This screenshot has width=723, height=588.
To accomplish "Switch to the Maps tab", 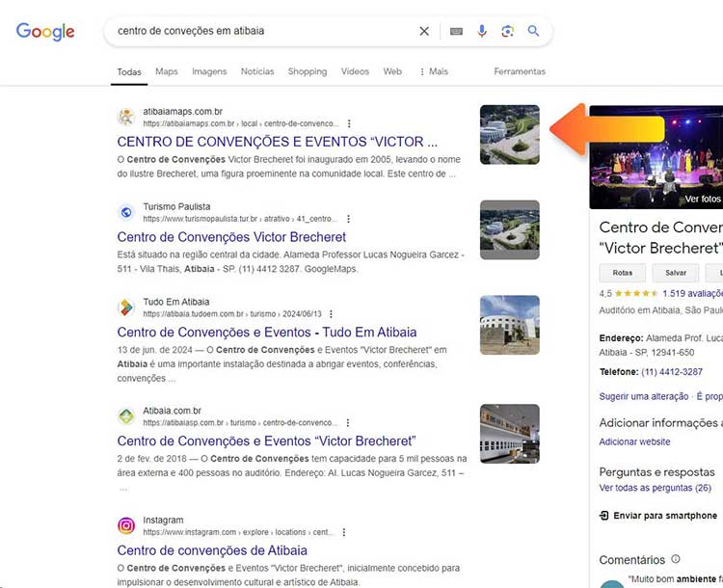I will (x=167, y=71).
